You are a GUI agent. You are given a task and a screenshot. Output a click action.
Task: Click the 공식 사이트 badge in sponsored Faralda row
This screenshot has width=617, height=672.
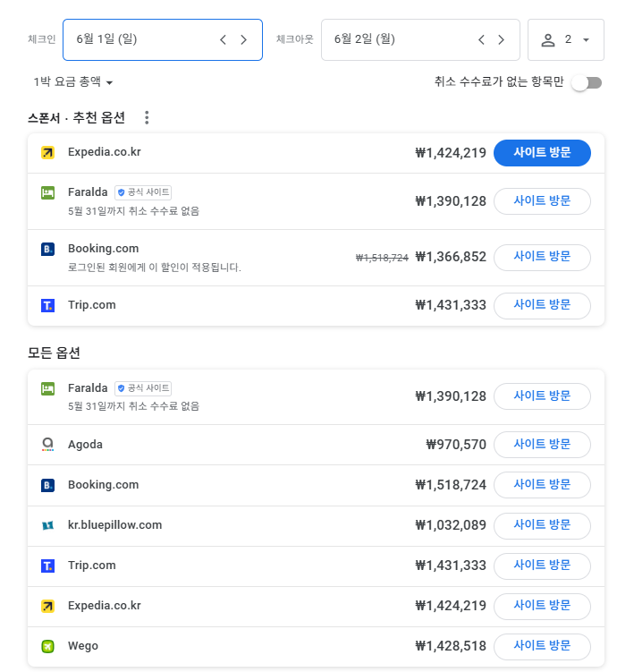tap(143, 192)
